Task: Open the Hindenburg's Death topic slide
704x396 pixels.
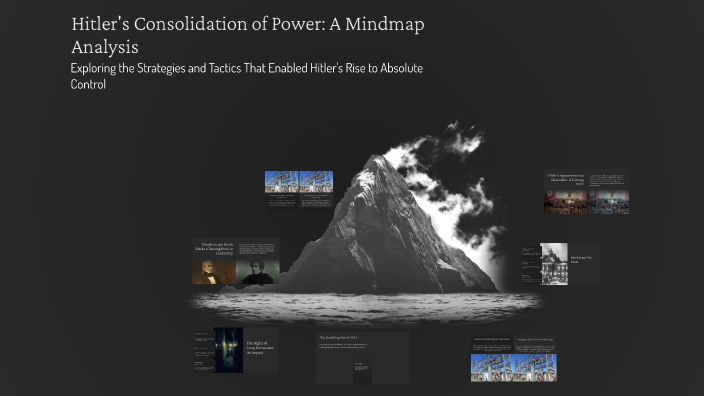Action: point(236,261)
